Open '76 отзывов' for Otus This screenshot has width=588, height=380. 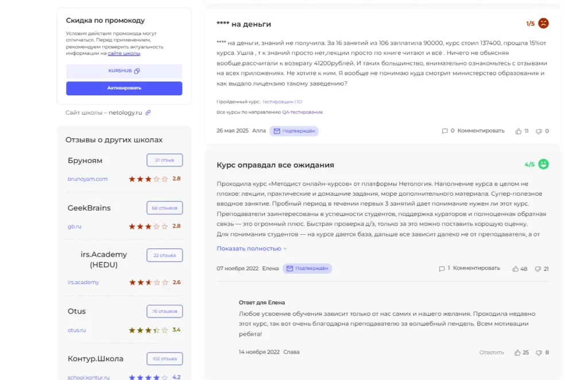(165, 311)
